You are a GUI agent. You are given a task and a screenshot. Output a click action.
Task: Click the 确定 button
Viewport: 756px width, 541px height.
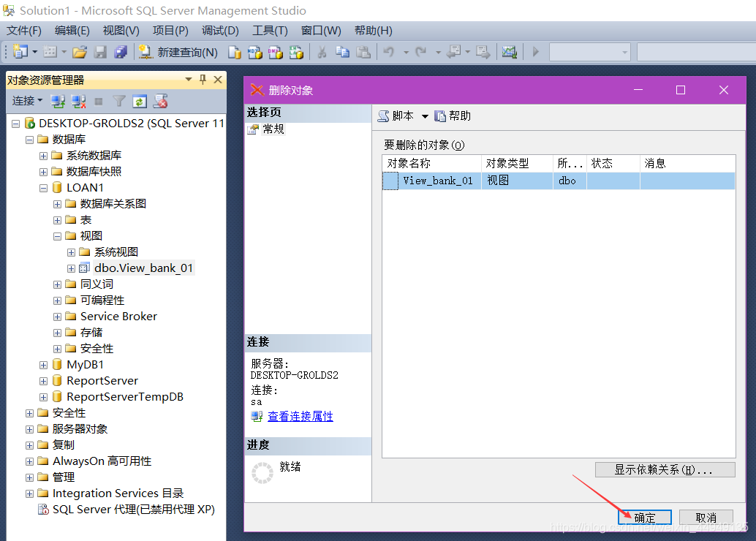(645, 518)
